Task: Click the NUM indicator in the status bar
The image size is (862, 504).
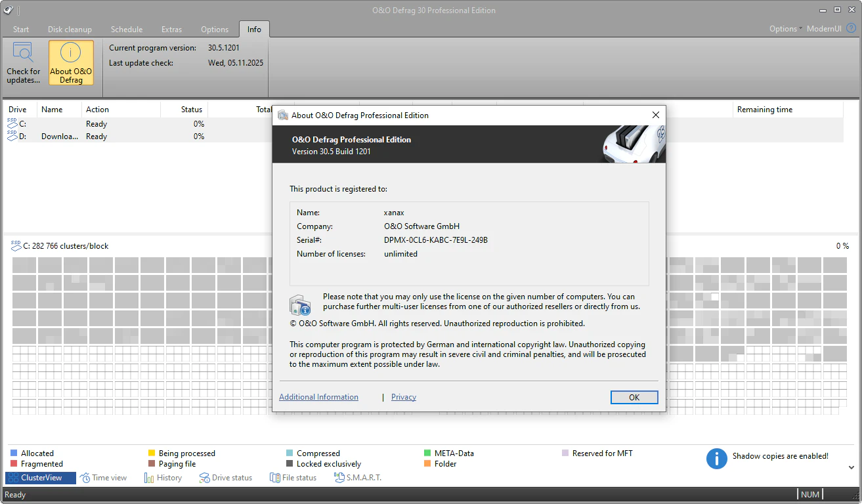Action: tap(810, 495)
